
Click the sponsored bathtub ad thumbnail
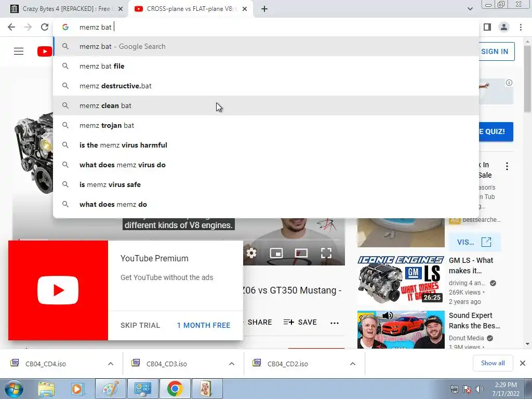point(401,233)
